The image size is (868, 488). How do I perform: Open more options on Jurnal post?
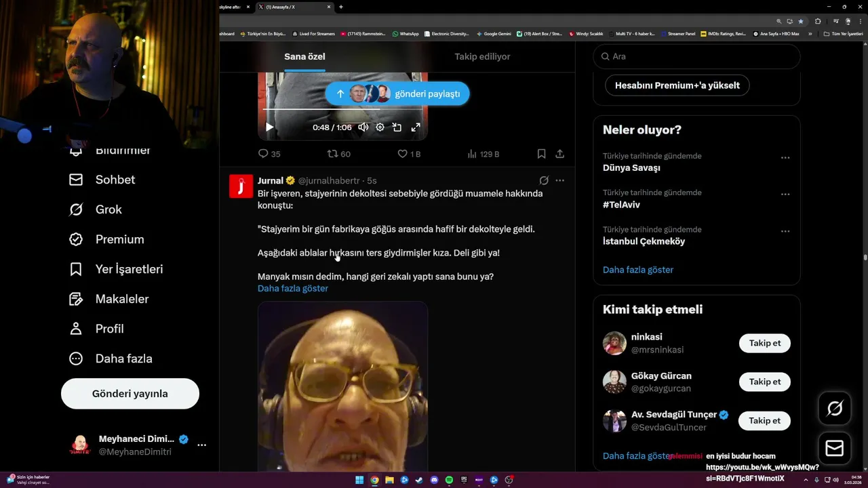pyautogui.click(x=560, y=180)
